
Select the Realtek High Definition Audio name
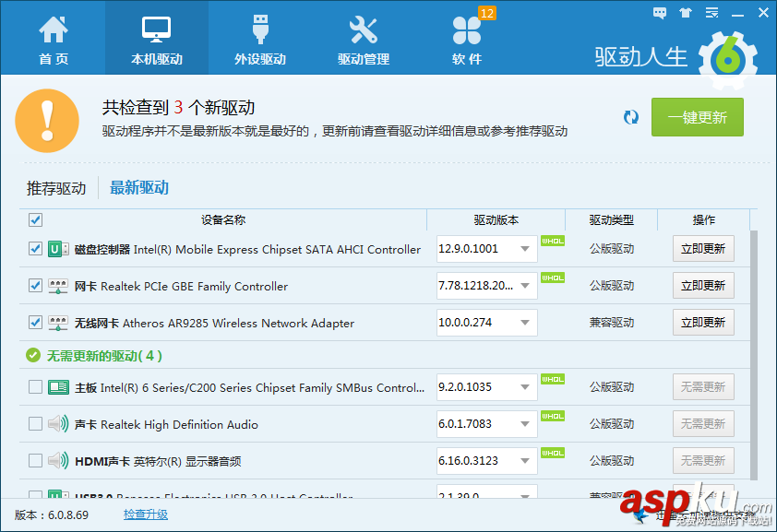click(179, 425)
